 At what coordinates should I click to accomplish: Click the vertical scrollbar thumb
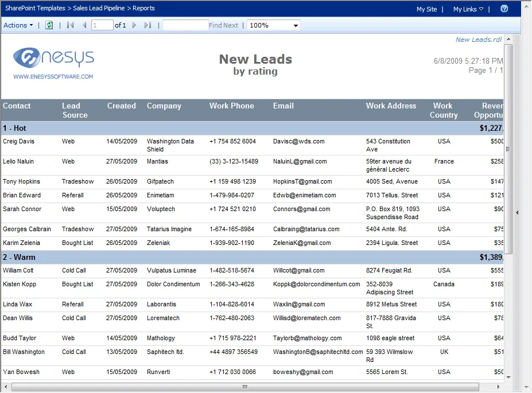[508, 149]
